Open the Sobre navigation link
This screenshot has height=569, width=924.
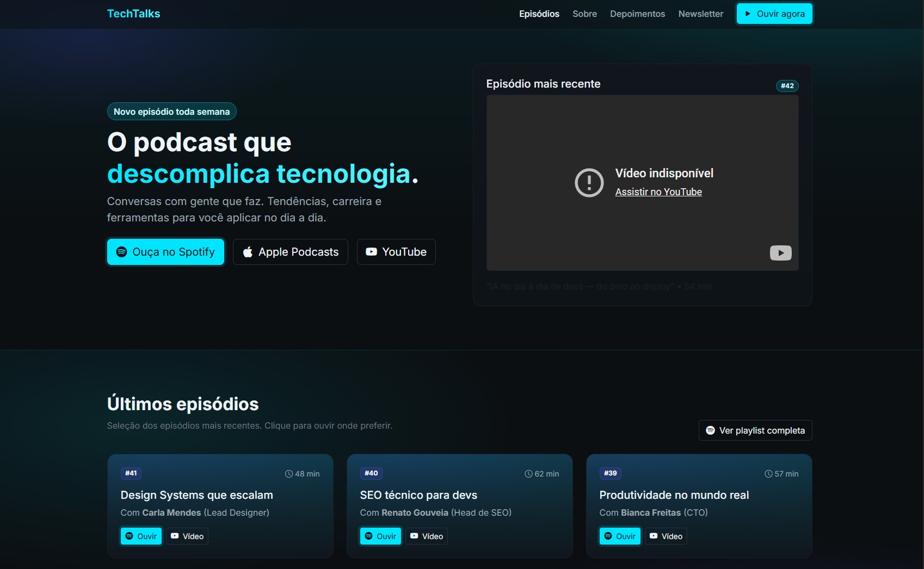584,14
